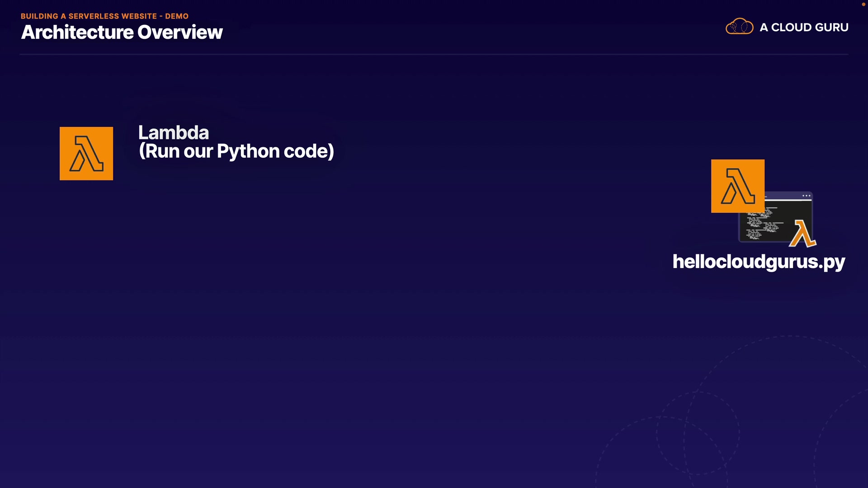Click the "Lambda" heading text

point(174,132)
